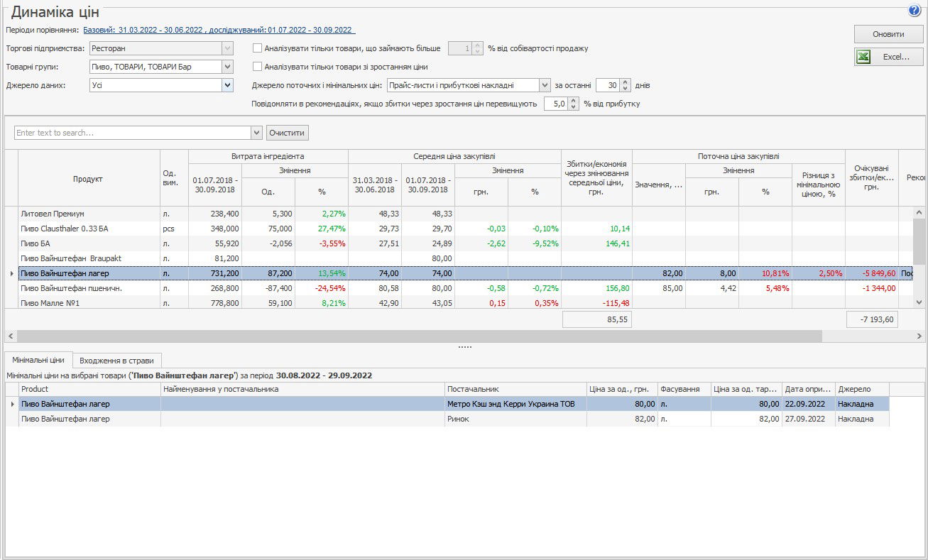928x560 pixels.
Task: Open the comparison periods link
Action: click(219, 30)
